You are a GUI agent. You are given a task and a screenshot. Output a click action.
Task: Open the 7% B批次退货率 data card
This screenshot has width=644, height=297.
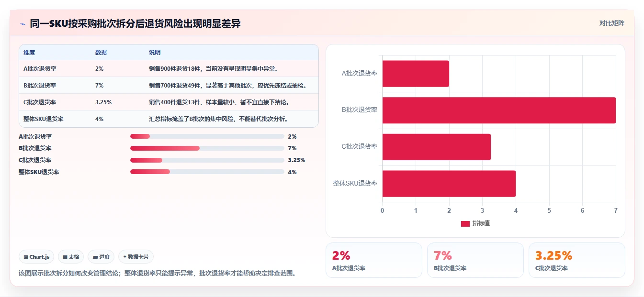475,260
